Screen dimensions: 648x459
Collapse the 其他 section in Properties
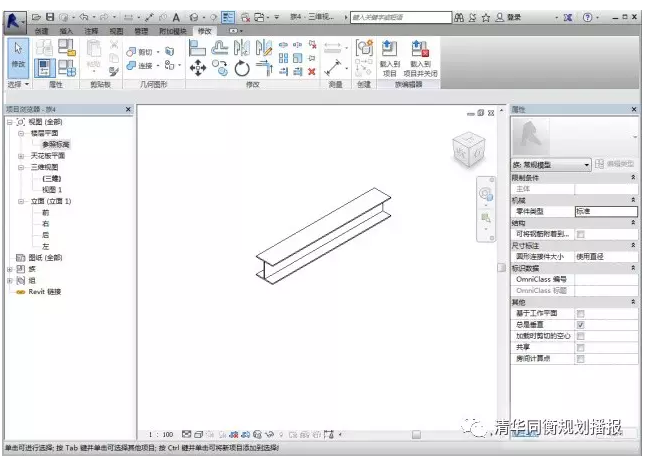[633, 302]
